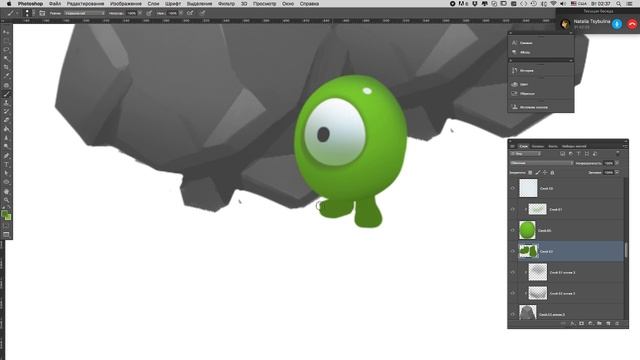Select the Zoom tool
The height and width of the screenshot is (360, 640).
[x=6, y=200]
